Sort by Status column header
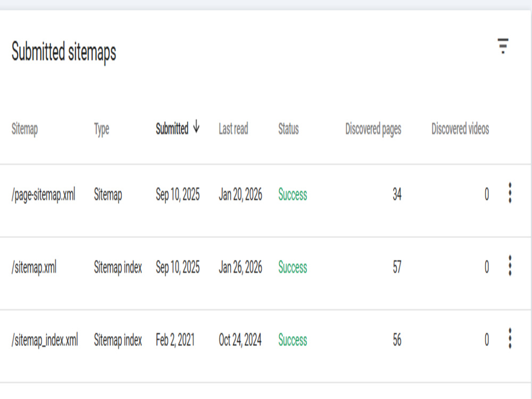 [288, 129]
